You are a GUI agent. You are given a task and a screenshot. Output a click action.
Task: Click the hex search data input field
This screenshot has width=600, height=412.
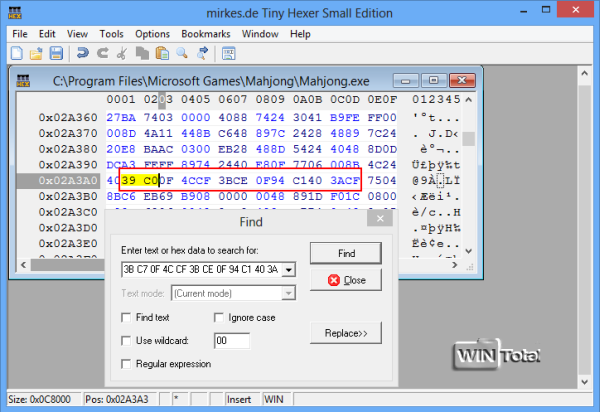point(202,270)
